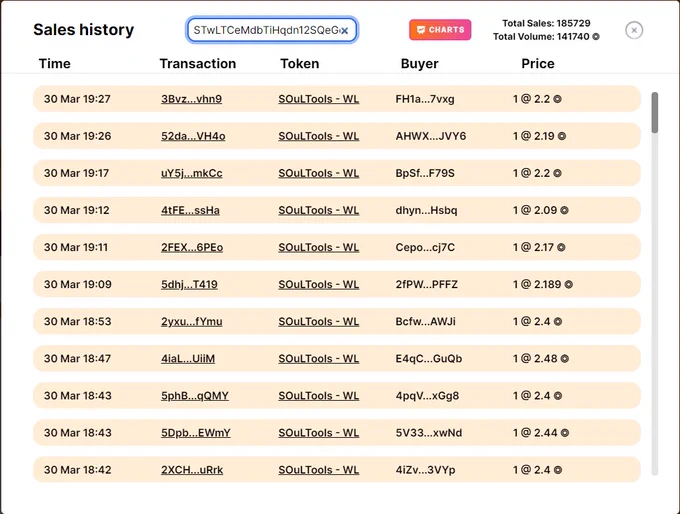
Task: Open transaction uY5j...mkCc
Action: [x=192, y=173]
